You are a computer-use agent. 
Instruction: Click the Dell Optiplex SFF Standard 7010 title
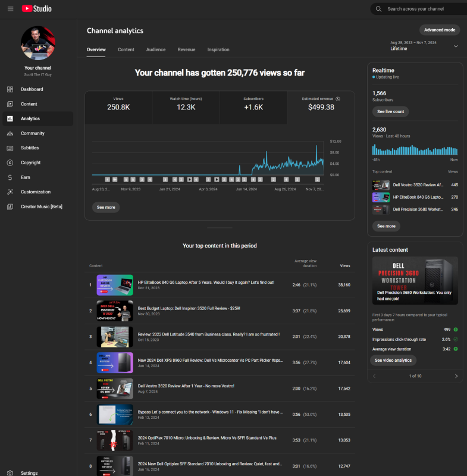(x=210, y=464)
